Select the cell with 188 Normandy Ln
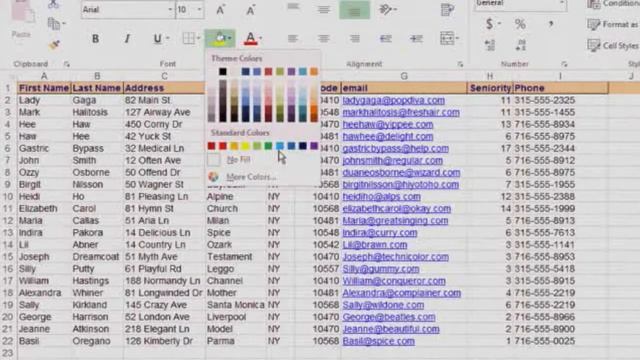This screenshot has width=640, height=360. coord(163,281)
